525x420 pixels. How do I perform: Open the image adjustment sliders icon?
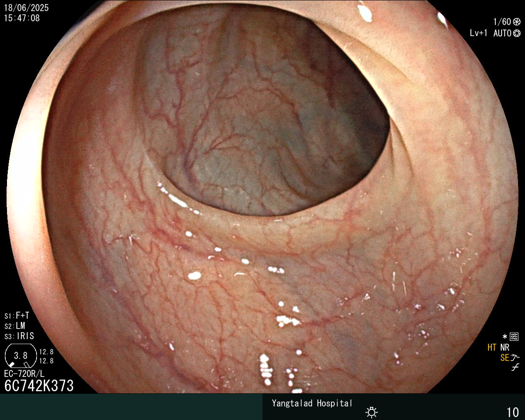(514, 337)
